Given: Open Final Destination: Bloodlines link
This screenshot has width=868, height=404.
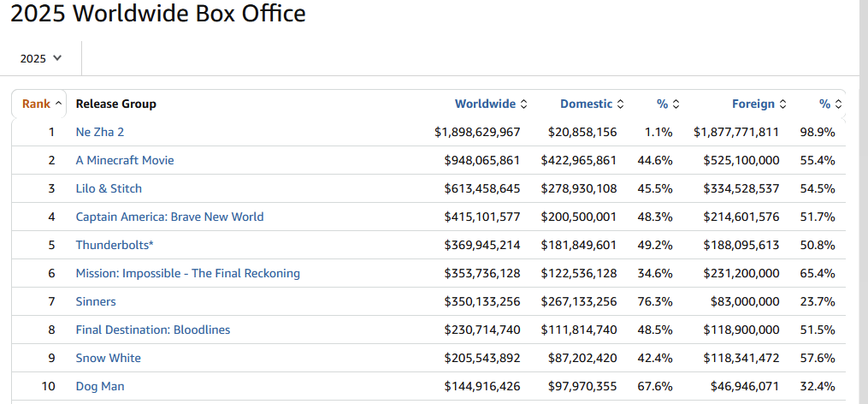Looking at the screenshot, I should (152, 330).
